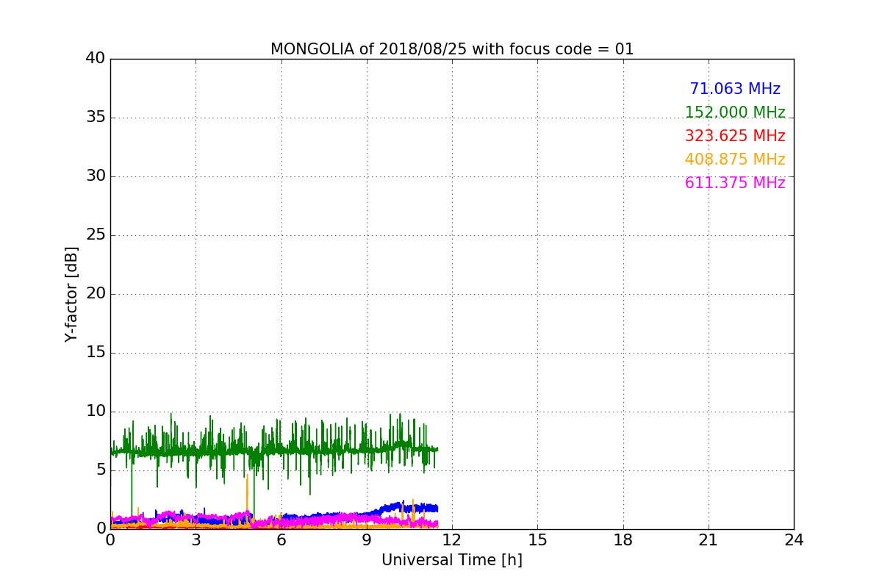Click the x-axis tick label 12
882x588 pixels.
tap(452, 540)
